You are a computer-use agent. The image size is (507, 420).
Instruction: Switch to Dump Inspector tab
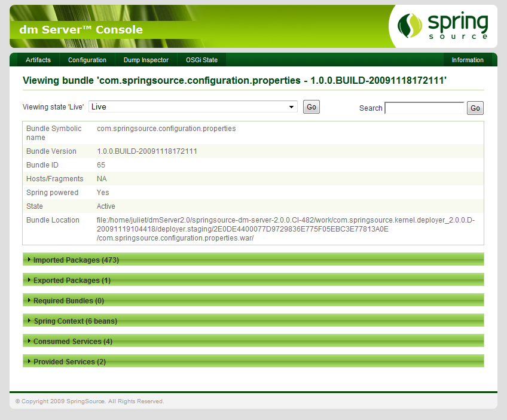[x=146, y=60]
